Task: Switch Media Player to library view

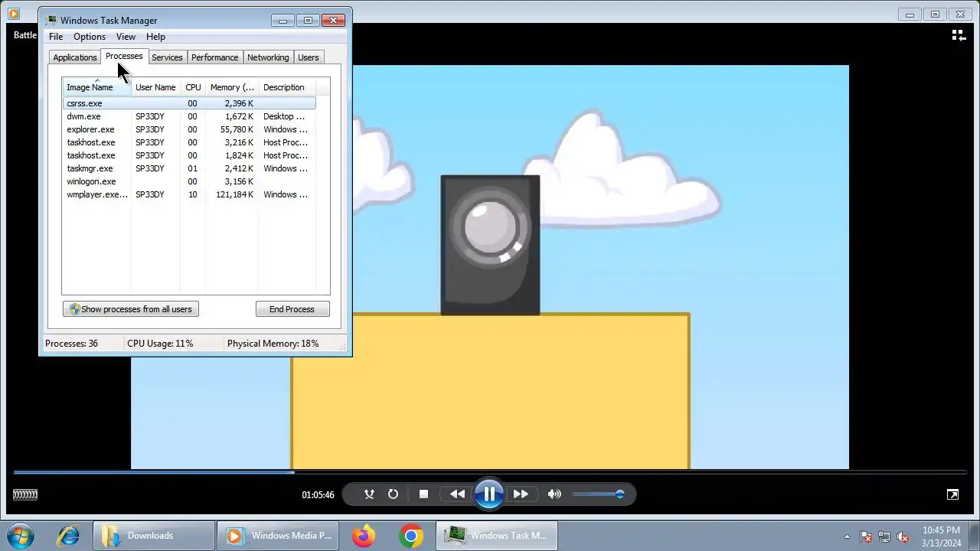Action: click(x=958, y=35)
